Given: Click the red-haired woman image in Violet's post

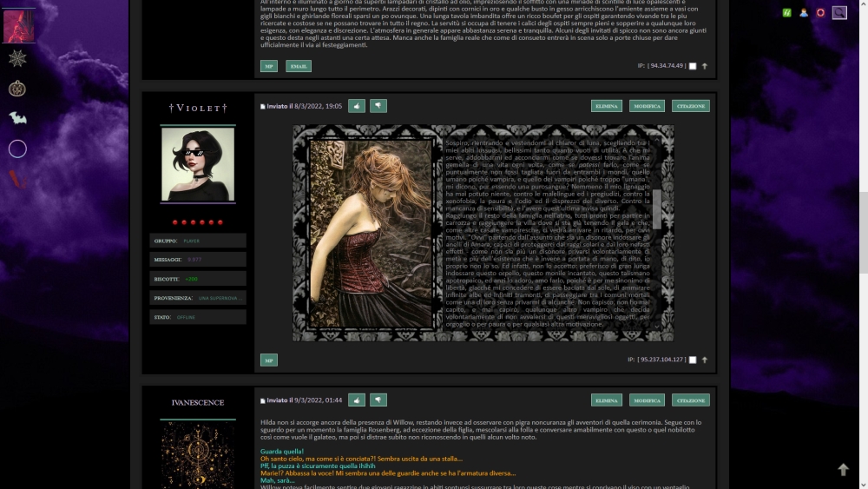Looking at the screenshot, I should (370, 233).
